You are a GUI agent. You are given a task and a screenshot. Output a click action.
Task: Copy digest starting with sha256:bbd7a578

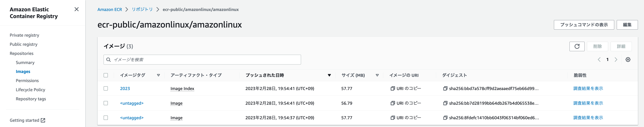point(445,88)
